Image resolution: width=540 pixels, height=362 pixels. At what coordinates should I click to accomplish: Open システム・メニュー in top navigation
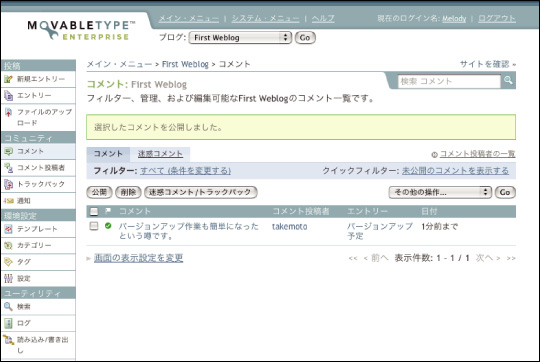265,18
